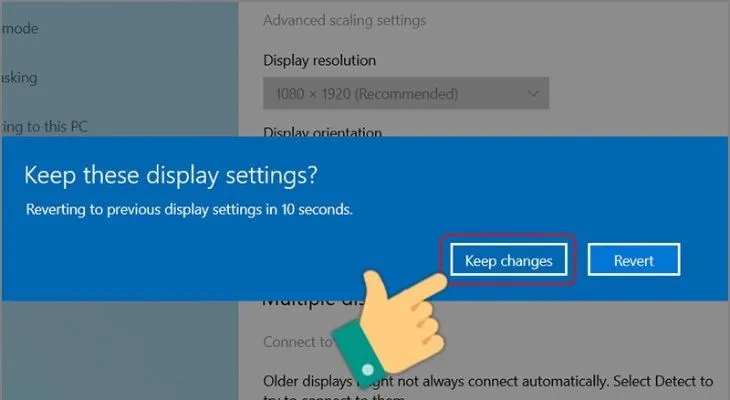Open the Display resolution dropdown
Screen dimensions: 730x400
point(406,94)
